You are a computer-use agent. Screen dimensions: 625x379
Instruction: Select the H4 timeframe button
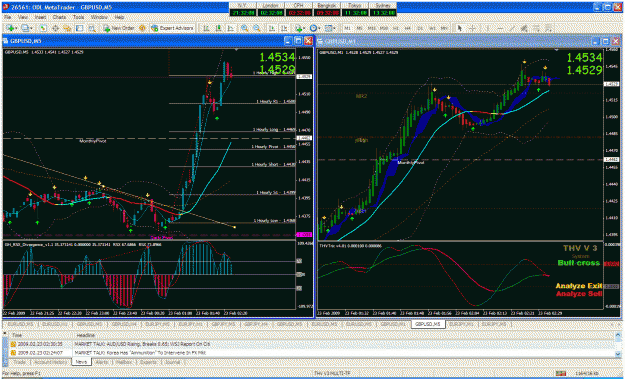click(408, 28)
